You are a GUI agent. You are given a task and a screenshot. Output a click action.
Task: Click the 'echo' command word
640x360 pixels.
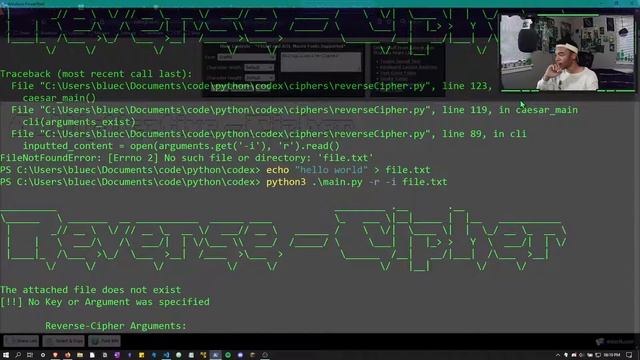click(x=278, y=170)
